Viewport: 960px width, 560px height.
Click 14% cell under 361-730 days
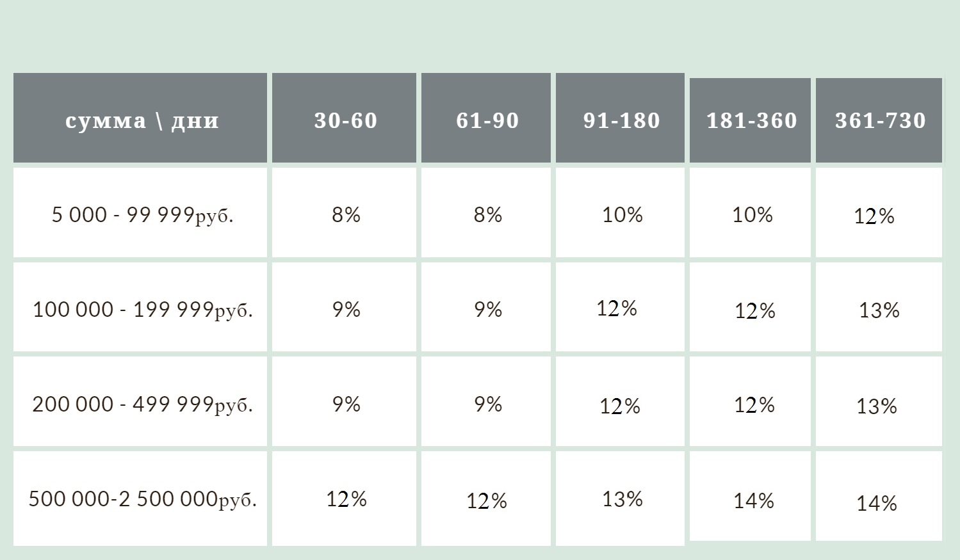[x=879, y=496]
